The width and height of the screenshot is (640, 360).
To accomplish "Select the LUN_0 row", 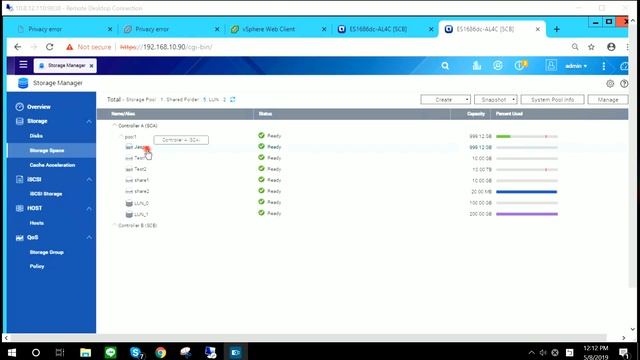I will tap(362, 202).
